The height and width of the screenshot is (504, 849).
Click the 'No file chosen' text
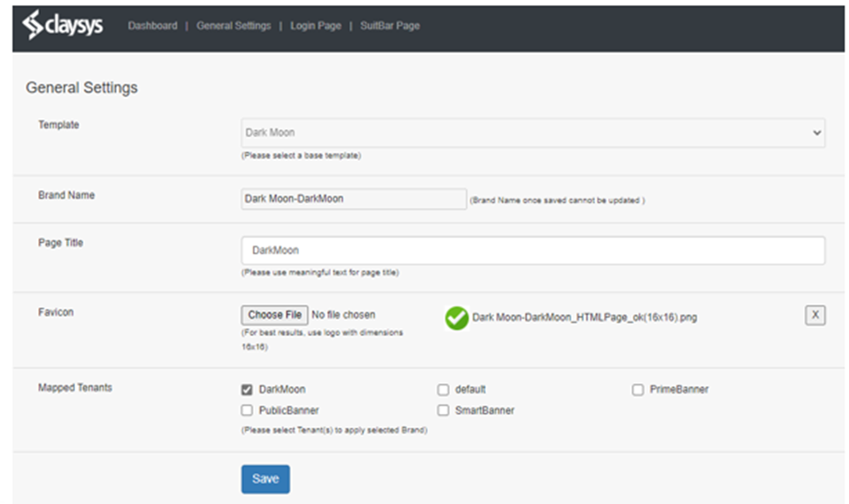(343, 315)
